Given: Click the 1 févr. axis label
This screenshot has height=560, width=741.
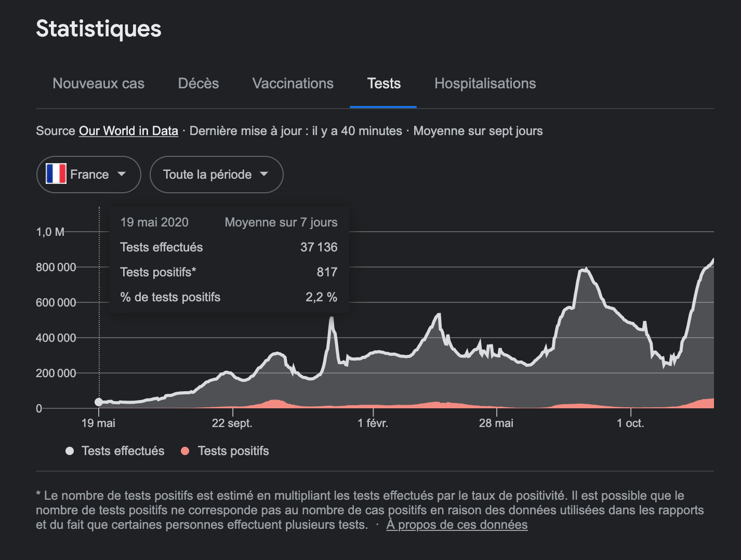Looking at the screenshot, I should click(373, 423).
